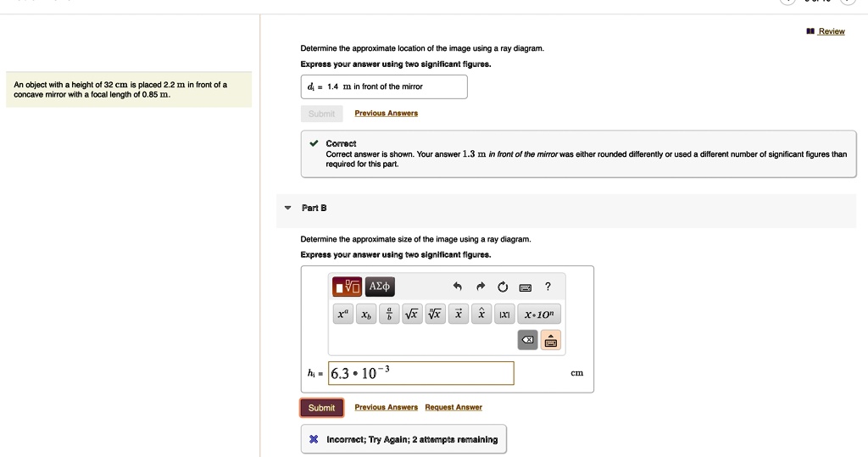Click the Part B Submit button
Image resolution: width=868 pixels, height=457 pixels.
pyautogui.click(x=321, y=408)
